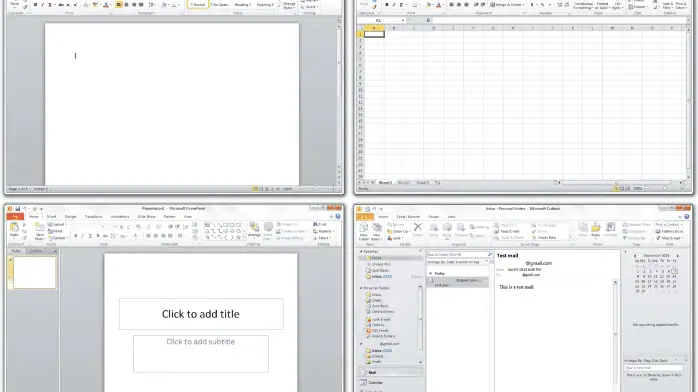Open Address Book in Outlook
The height and width of the screenshot is (392, 698).
(669, 231)
